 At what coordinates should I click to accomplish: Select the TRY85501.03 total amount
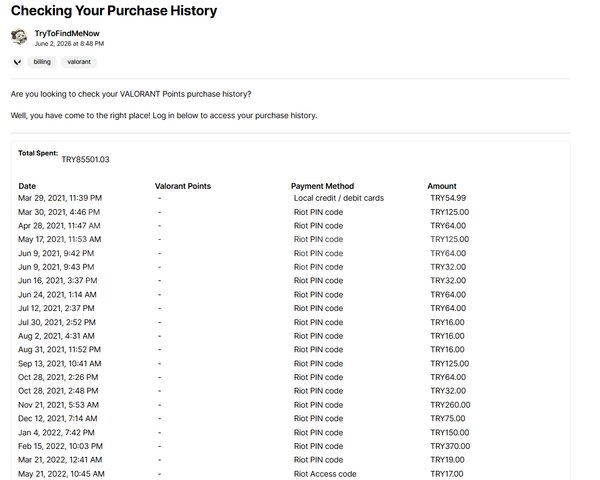[x=85, y=159]
